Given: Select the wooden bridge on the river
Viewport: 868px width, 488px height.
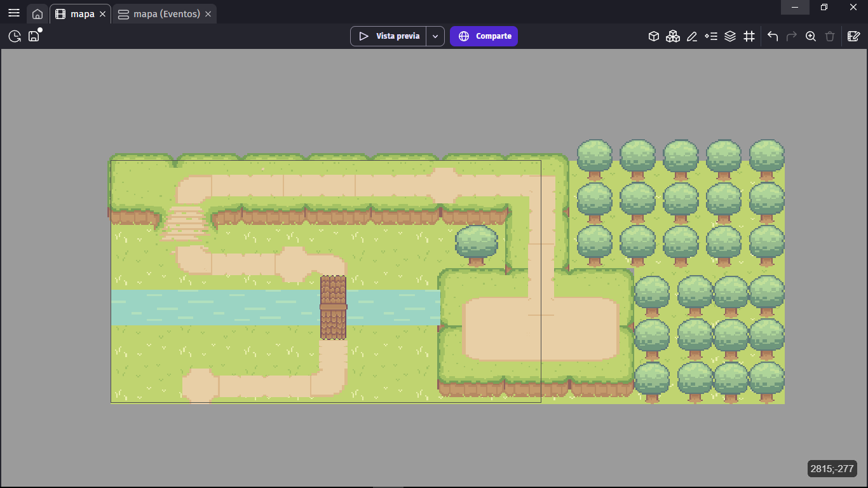Looking at the screenshot, I should tap(334, 308).
